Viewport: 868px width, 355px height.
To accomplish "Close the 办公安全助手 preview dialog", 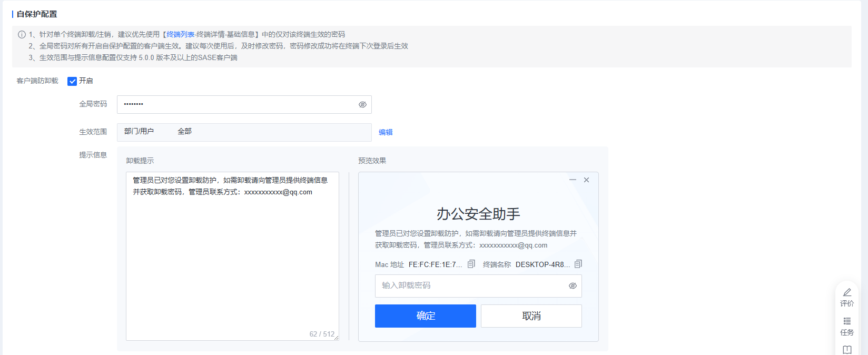I will [x=586, y=180].
